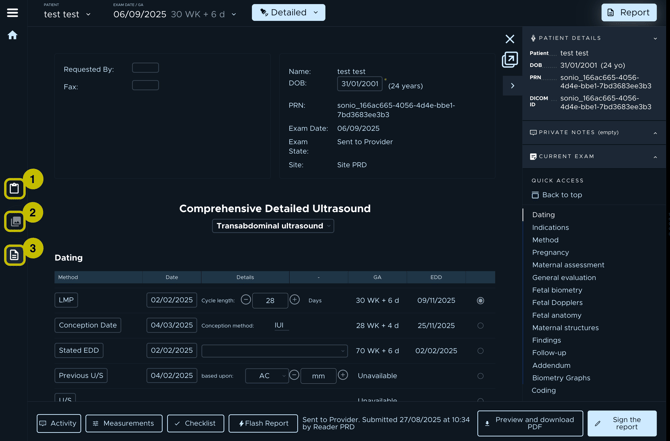Click the Previous U/S method label
670x441 pixels.
[x=81, y=376]
